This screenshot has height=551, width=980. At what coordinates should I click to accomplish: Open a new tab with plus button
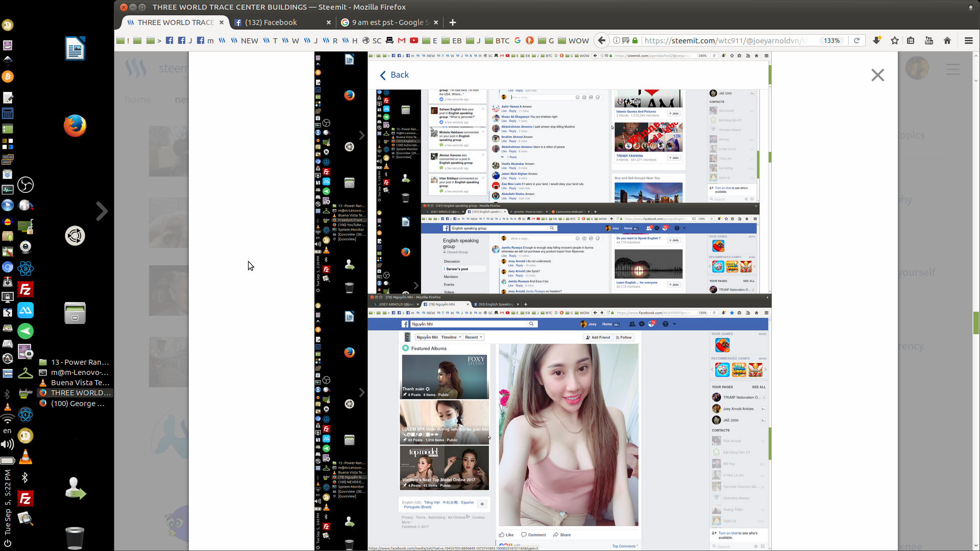(453, 22)
